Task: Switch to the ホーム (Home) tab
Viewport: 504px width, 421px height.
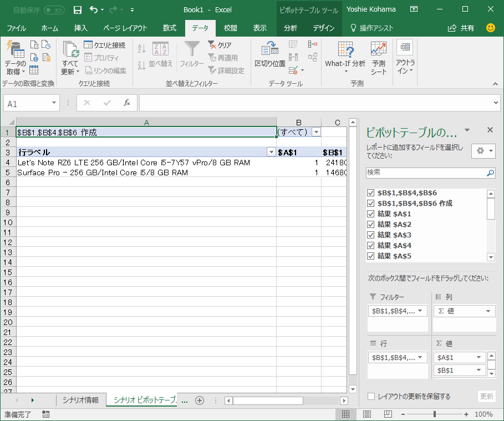Action: (x=49, y=28)
